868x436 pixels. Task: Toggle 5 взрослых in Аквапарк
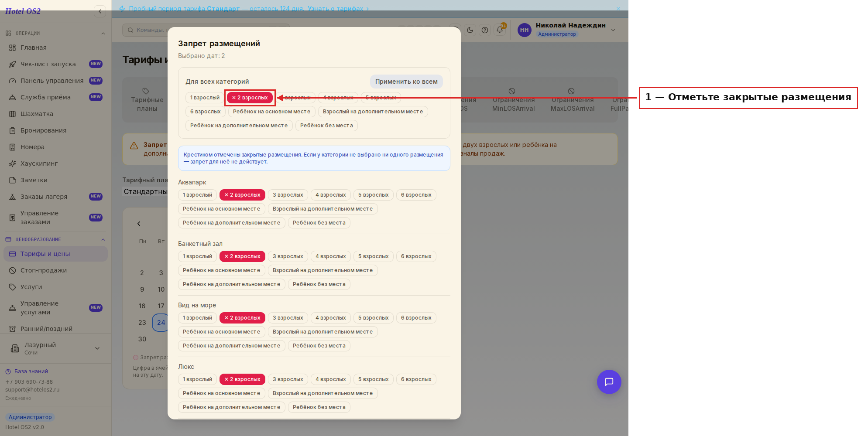[373, 195]
